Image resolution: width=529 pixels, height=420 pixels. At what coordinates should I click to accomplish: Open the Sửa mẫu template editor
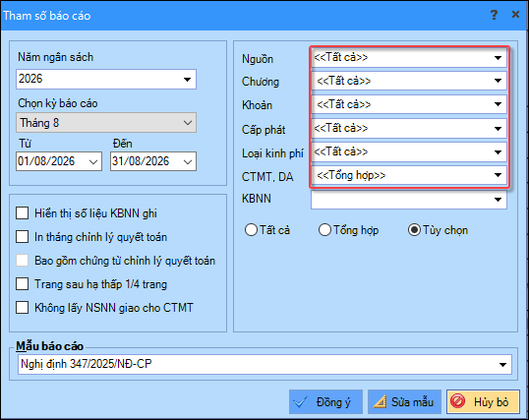pos(404,401)
